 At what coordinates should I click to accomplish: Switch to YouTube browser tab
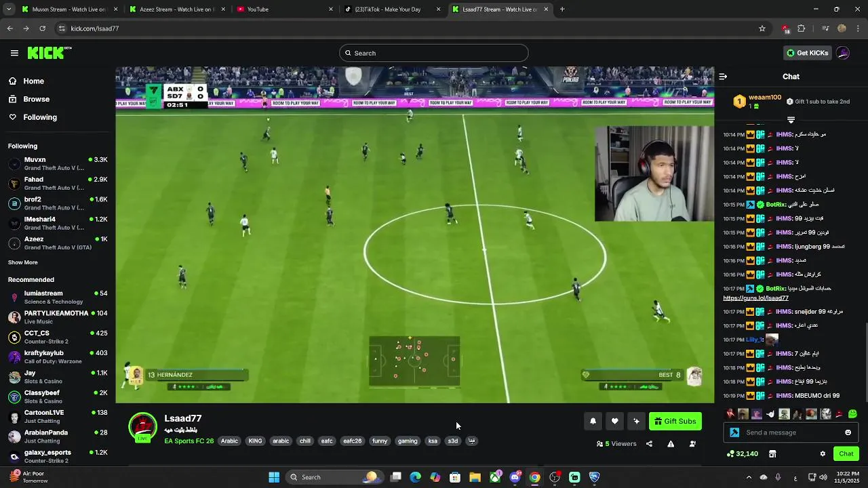tap(285, 9)
